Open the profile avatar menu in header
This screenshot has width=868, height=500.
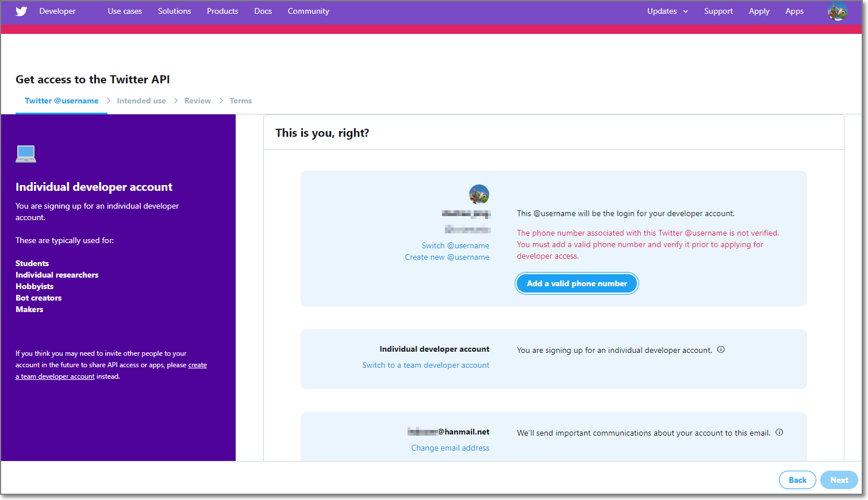point(838,11)
